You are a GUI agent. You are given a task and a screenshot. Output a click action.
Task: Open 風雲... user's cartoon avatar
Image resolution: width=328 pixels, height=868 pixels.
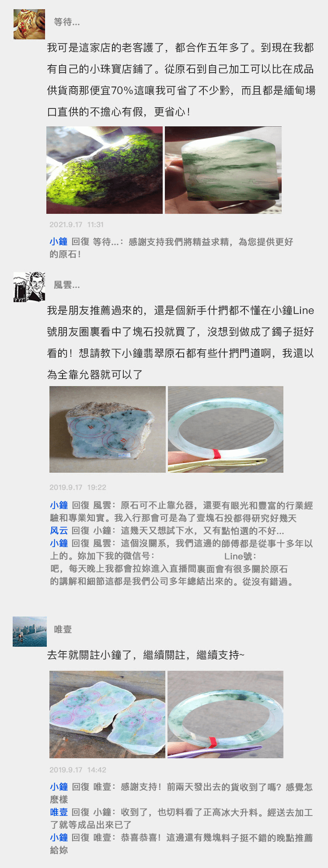point(29,286)
